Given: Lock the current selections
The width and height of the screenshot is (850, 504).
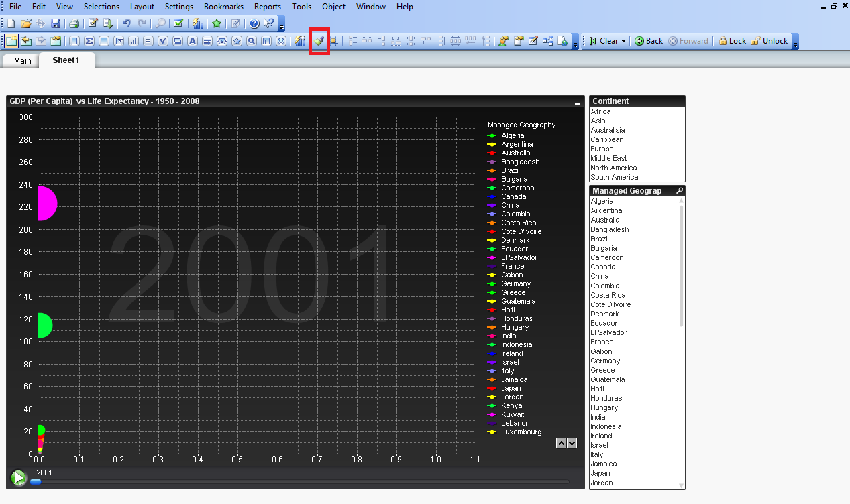Looking at the screenshot, I should tap(732, 41).
